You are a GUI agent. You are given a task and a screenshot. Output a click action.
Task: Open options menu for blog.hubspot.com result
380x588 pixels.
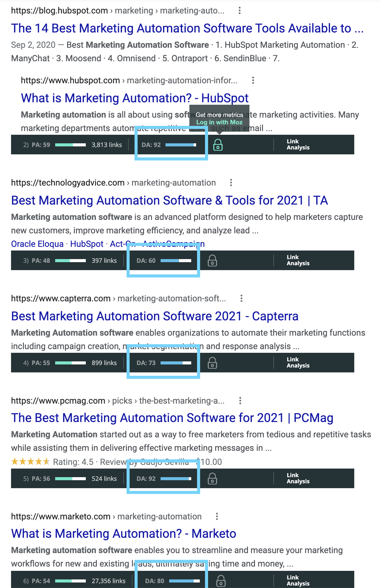click(240, 11)
